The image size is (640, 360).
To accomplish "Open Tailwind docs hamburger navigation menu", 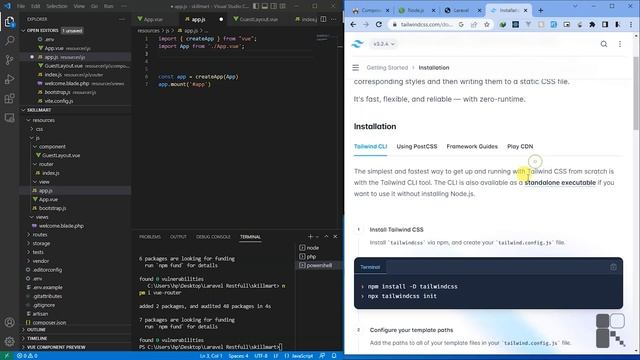I will point(356,67).
